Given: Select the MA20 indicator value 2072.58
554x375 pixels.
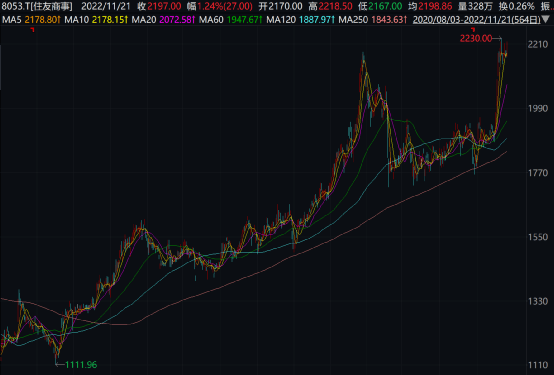Looking at the screenshot, I should pyautogui.click(x=177, y=20).
